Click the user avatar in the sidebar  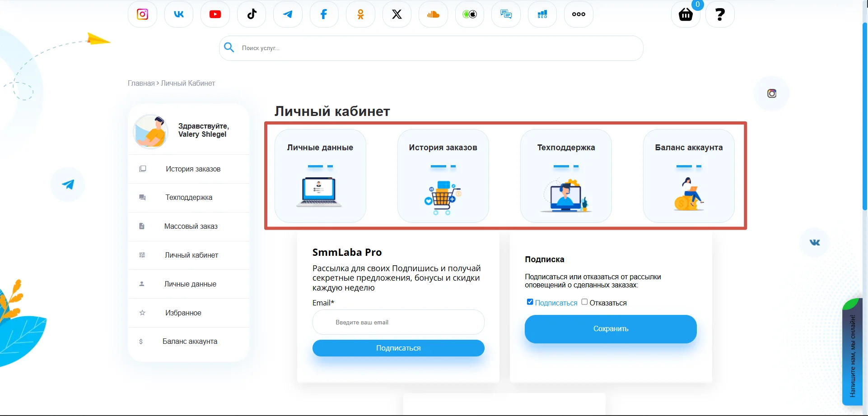(151, 131)
